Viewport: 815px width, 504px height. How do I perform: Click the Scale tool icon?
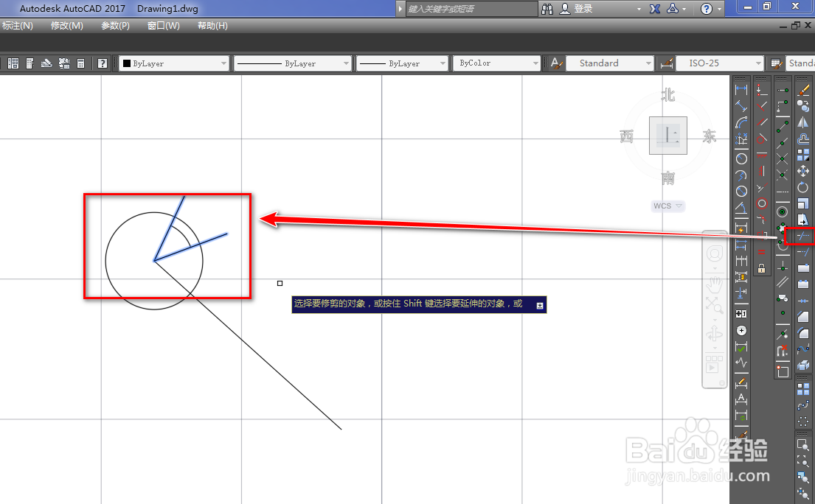click(803, 203)
